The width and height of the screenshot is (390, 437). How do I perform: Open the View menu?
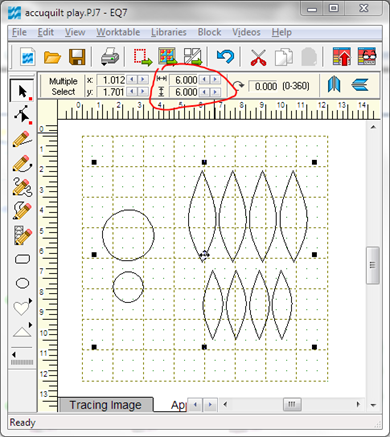pyautogui.click(x=75, y=32)
